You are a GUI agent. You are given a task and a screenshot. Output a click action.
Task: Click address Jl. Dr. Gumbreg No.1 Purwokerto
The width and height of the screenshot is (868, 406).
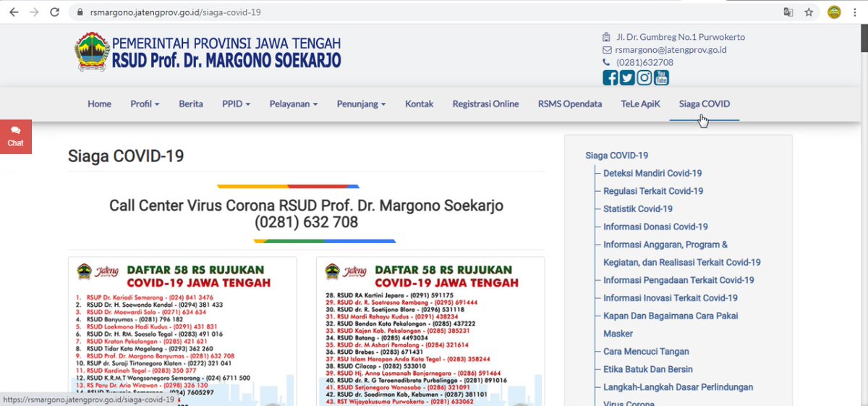[681, 37]
